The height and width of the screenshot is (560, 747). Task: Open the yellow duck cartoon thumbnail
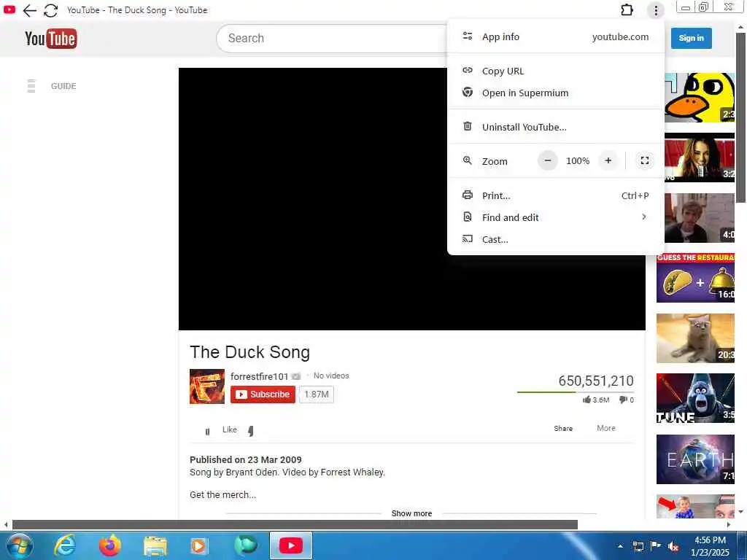coord(700,98)
